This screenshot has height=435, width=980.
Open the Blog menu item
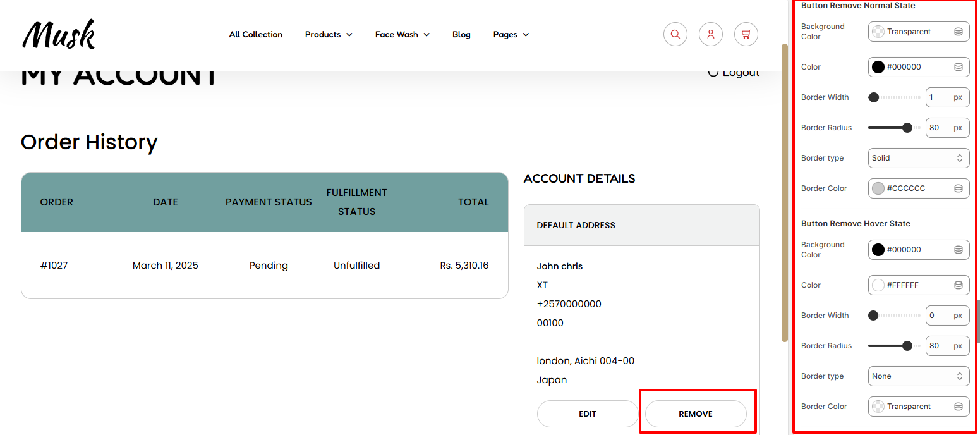461,34
